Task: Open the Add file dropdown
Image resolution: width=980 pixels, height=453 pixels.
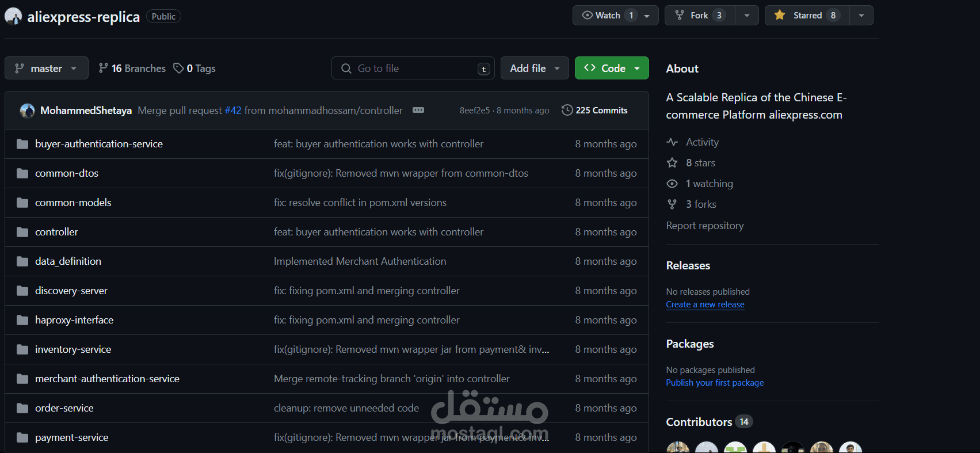Action: pyautogui.click(x=535, y=68)
